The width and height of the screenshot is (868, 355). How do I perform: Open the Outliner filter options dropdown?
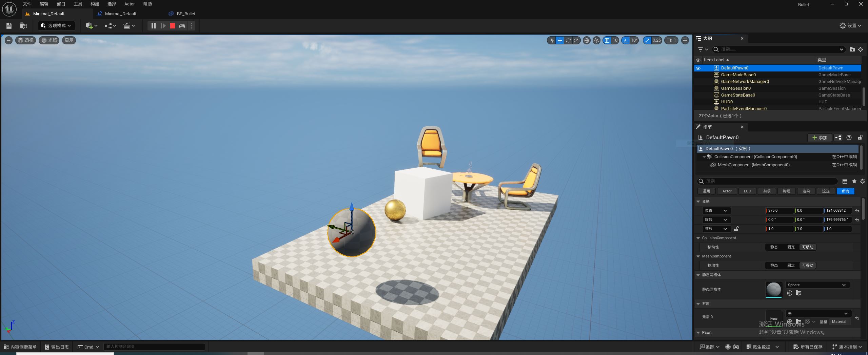click(703, 49)
